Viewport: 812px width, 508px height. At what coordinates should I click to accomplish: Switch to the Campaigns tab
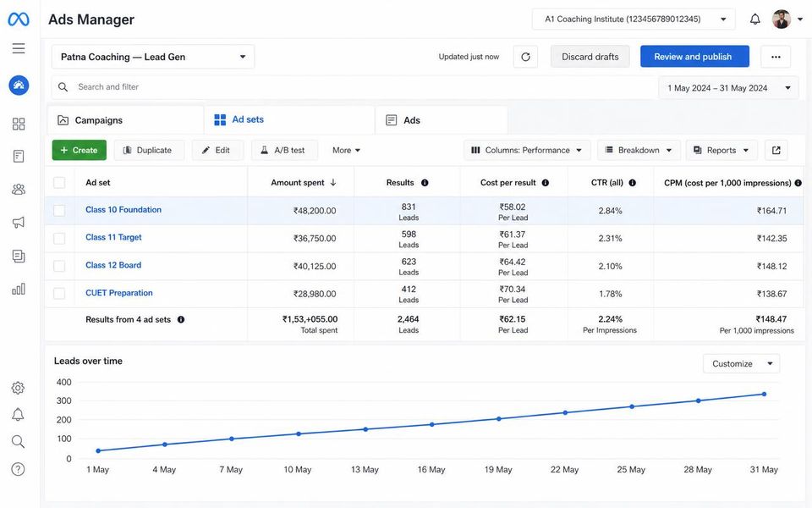point(125,120)
